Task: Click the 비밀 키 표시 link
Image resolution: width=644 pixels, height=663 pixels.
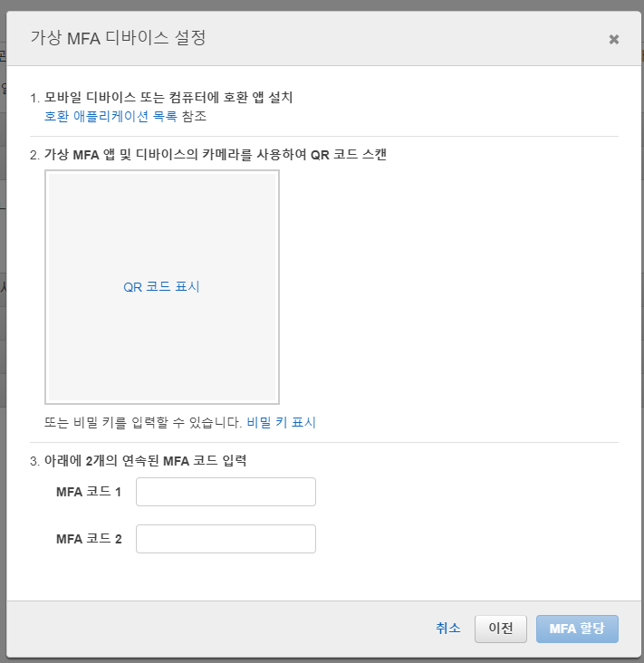Action: [281, 422]
